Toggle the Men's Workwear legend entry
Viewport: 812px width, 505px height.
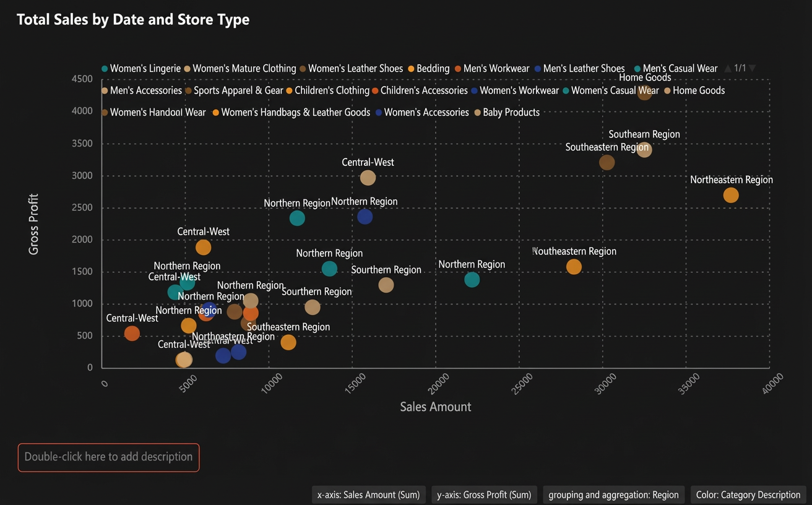(x=492, y=68)
